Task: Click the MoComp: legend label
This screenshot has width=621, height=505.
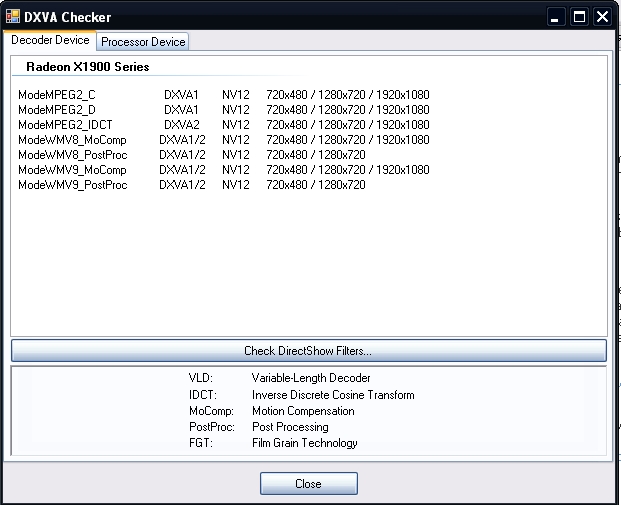Action: (211, 411)
